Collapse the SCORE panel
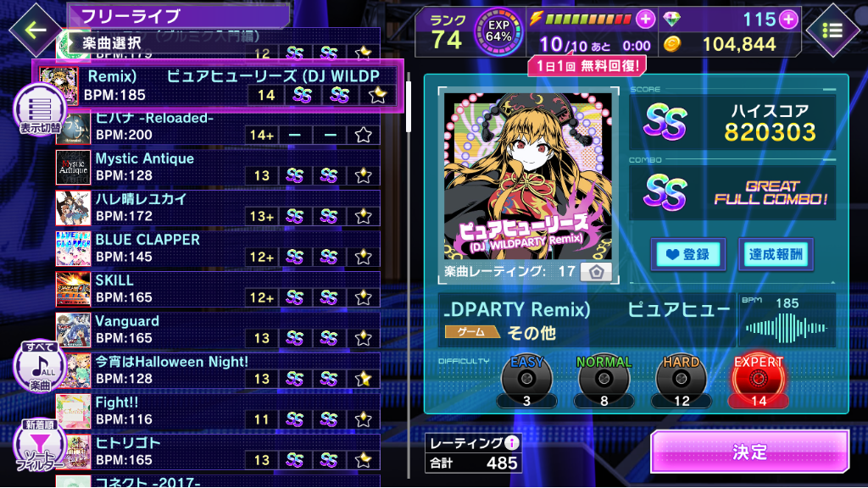The height and width of the screenshot is (488, 868). (829, 90)
